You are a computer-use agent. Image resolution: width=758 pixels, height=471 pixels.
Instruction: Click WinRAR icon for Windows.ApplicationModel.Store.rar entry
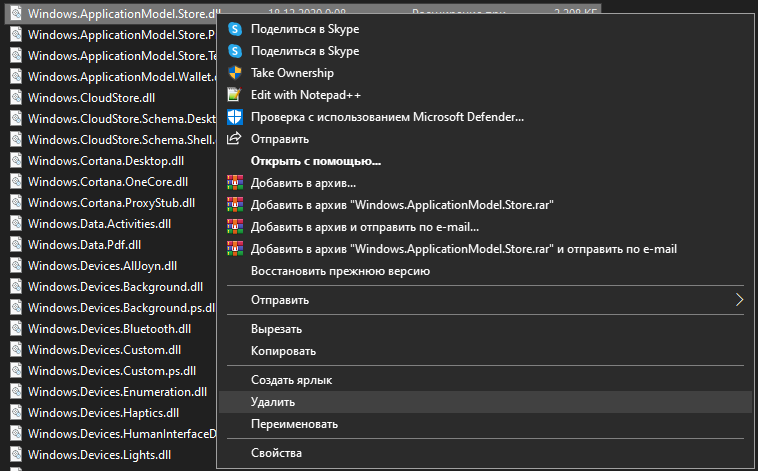click(x=235, y=205)
